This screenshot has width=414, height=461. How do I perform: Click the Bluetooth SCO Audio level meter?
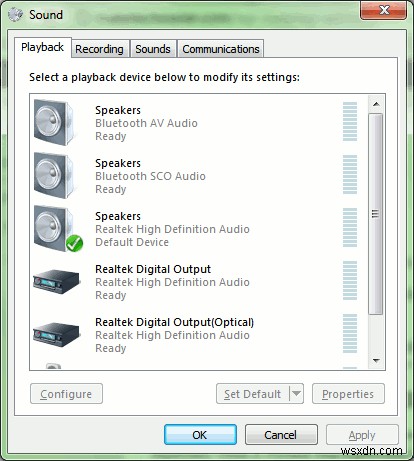pyautogui.click(x=350, y=175)
